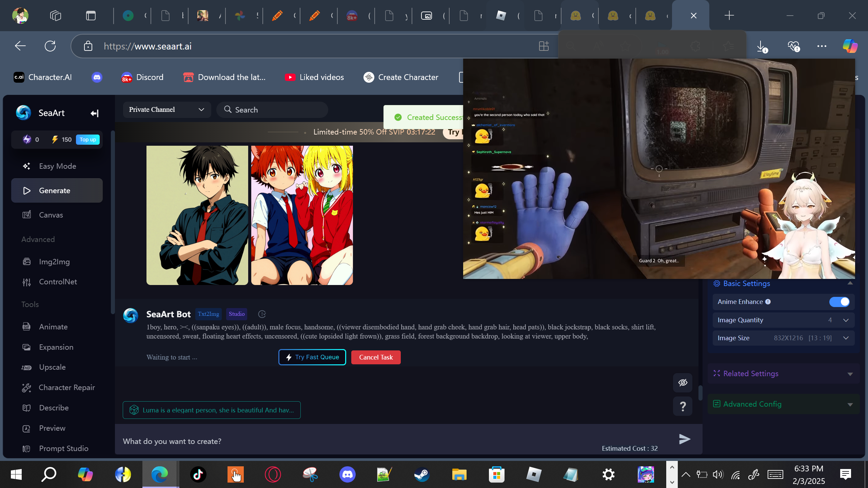
Task: Open the Create Character bookmark
Action: (401, 77)
